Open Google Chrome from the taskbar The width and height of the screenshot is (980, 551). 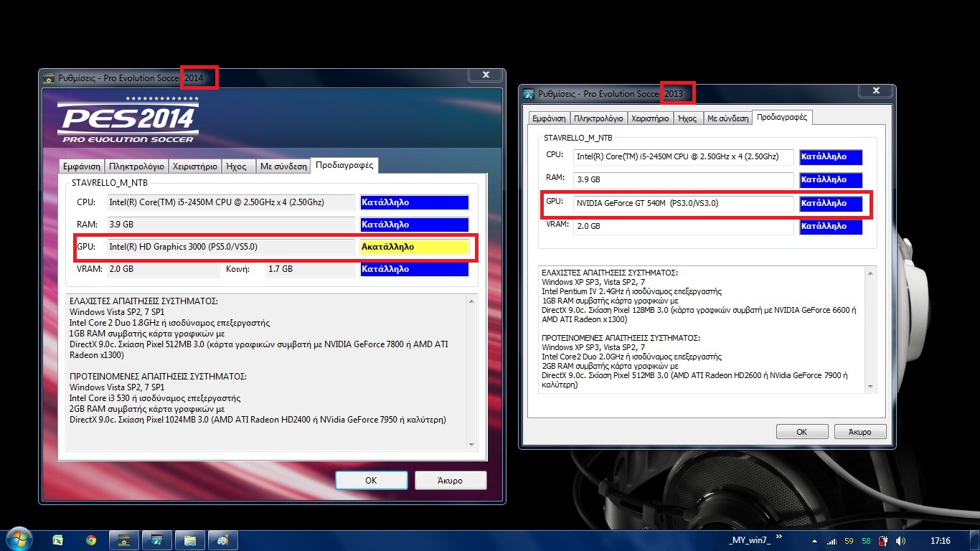point(91,540)
